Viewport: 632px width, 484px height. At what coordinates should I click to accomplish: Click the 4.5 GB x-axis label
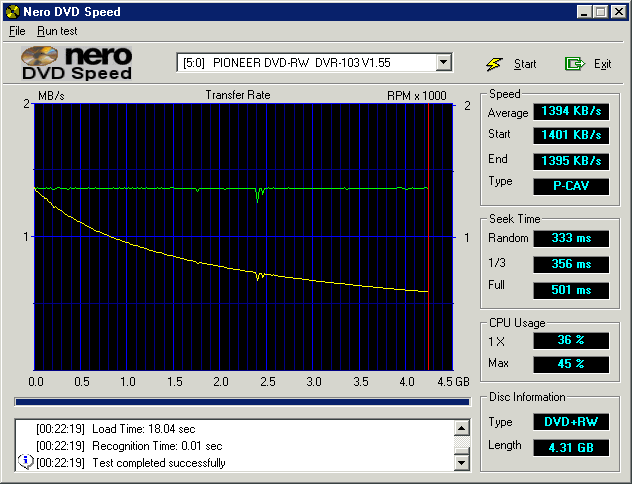tap(453, 382)
